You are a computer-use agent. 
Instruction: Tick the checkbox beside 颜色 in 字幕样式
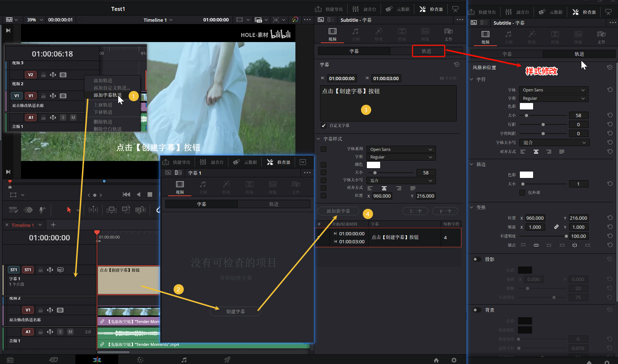324,165
